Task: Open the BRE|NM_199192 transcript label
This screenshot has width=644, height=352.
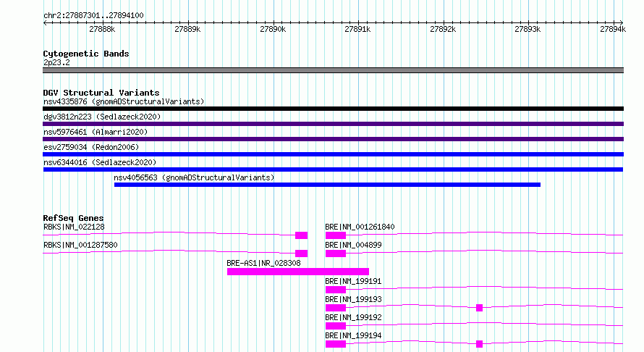Action: point(353,317)
